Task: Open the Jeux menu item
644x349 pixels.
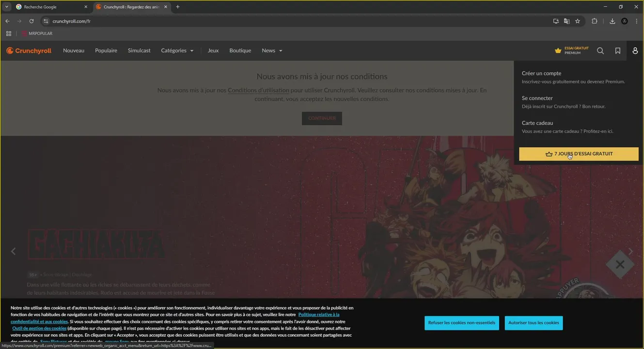Action: pos(213,50)
